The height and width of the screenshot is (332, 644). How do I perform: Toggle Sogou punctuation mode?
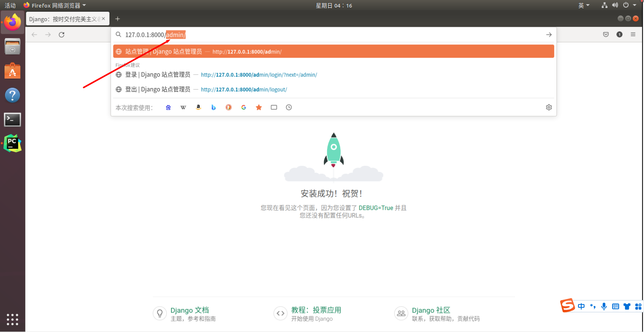tap(593, 306)
